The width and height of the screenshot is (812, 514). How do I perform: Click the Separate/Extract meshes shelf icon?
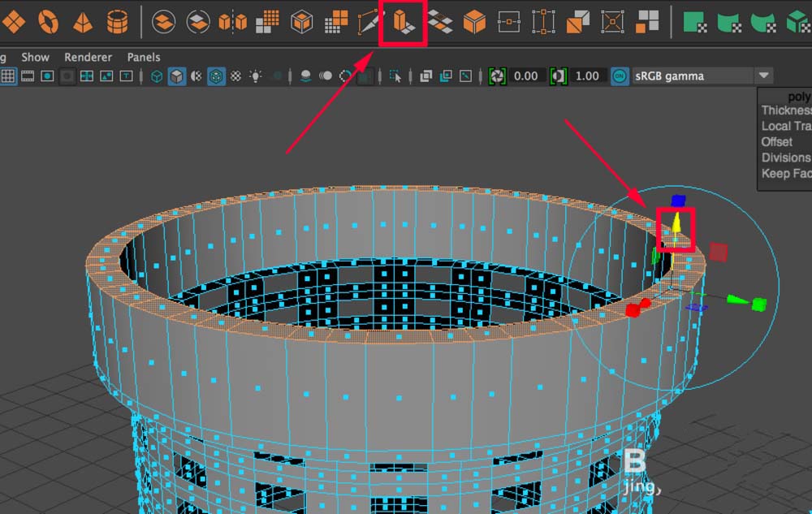(198, 22)
